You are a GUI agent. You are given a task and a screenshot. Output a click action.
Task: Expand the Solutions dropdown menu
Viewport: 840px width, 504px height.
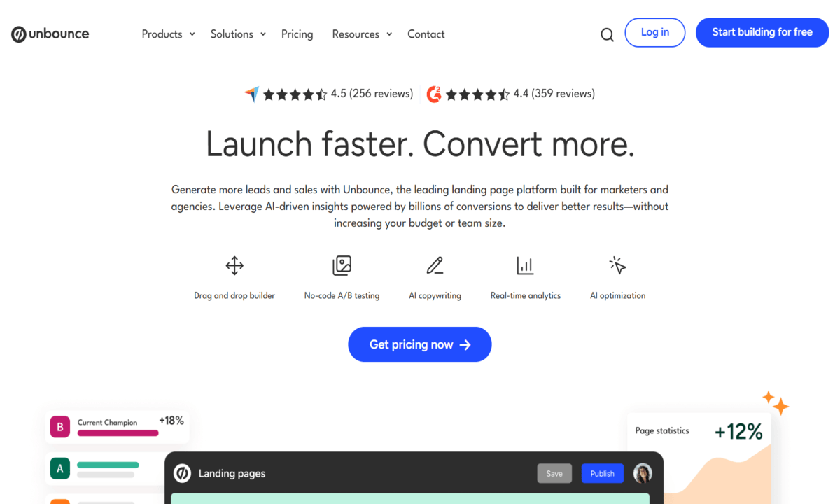pyautogui.click(x=239, y=34)
